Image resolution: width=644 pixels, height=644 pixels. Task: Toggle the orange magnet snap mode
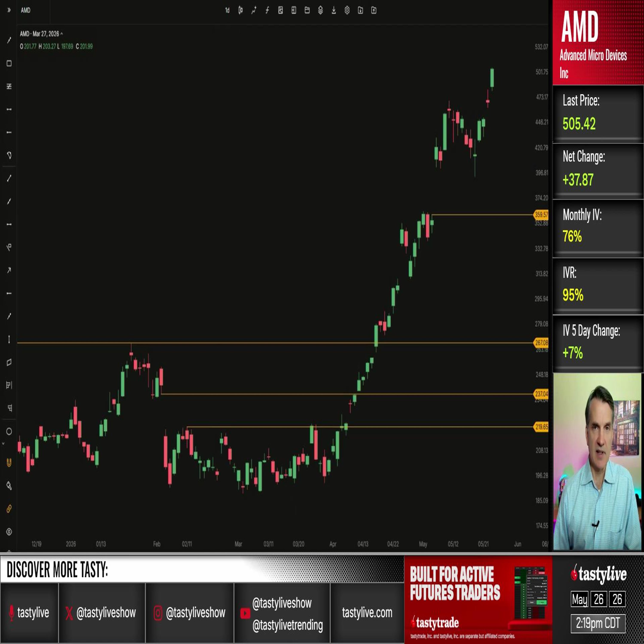pos(9,463)
